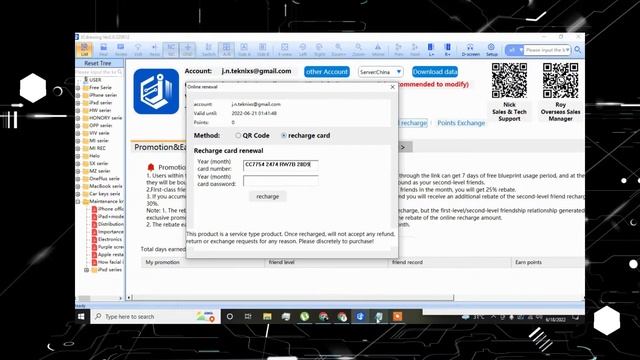Viewport: 640px width, 360px height.
Task: Click the Zoom+ magnifier toolbar icon
Action: coord(338,49)
